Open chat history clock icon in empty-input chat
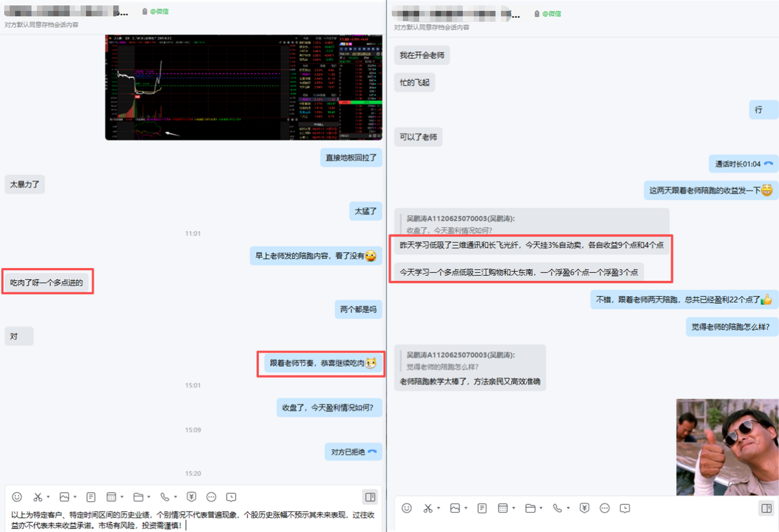 (625, 508)
